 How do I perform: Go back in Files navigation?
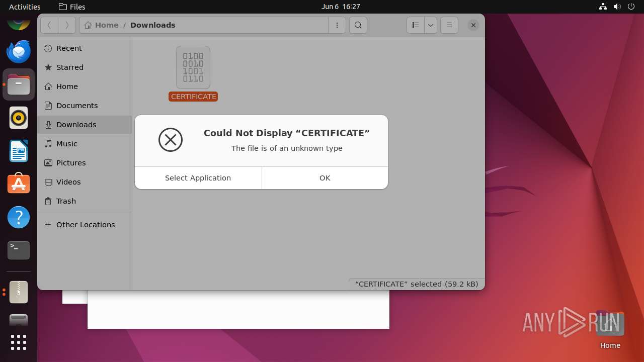49,25
